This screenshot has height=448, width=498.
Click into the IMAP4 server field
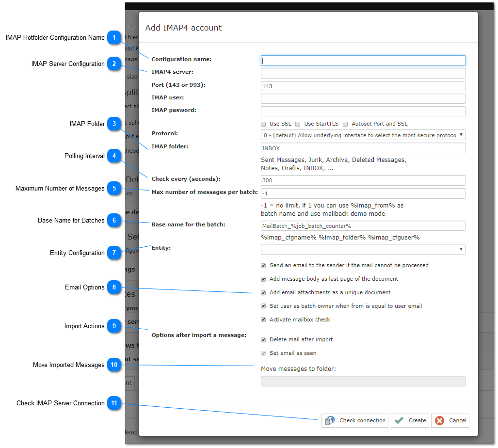[x=363, y=73]
